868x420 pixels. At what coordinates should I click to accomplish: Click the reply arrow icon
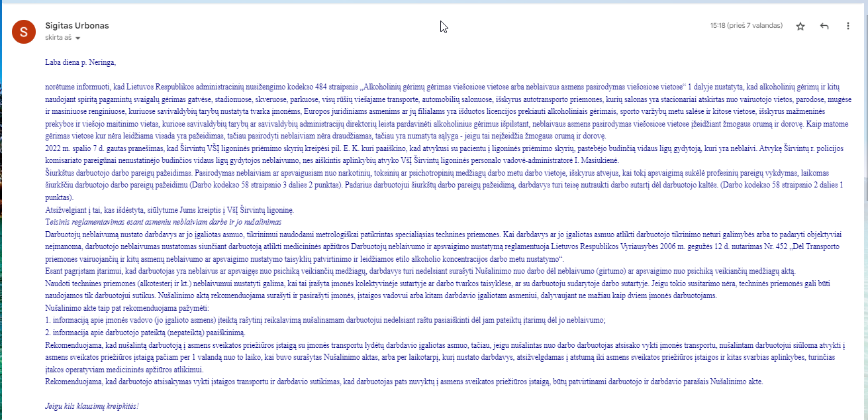pos(824,26)
